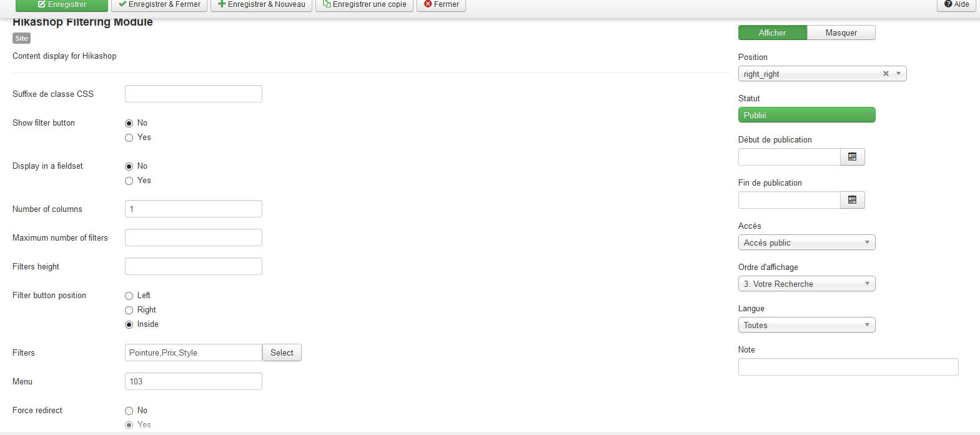Viewport: 980px width, 435px height.
Task: Open the Aide help button
Action: 956,5
